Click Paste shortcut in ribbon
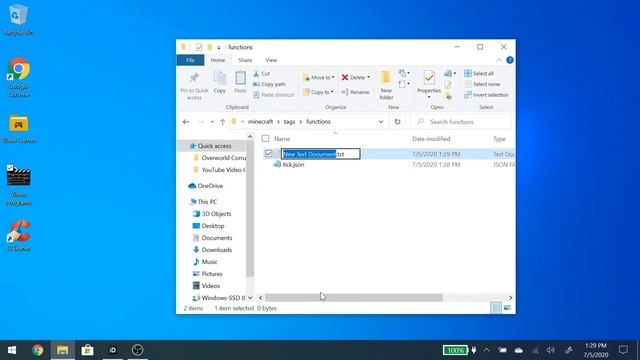 click(273, 95)
